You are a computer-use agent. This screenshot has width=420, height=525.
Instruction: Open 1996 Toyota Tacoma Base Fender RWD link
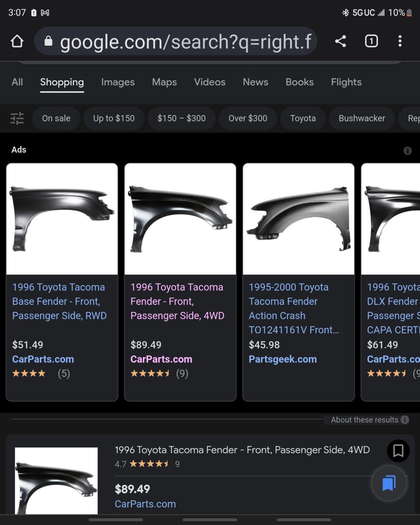point(59,301)
